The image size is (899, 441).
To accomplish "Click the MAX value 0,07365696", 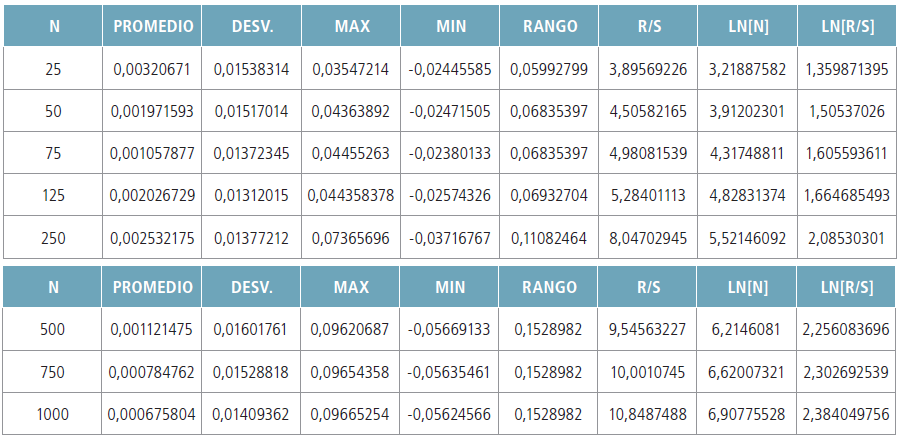I will (x=350, y=240).
